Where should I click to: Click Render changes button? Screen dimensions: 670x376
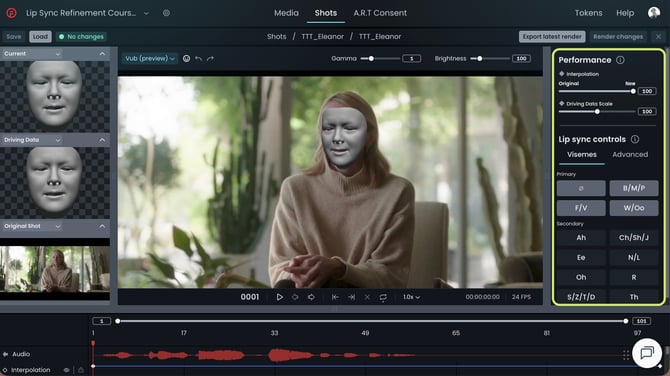618,37
